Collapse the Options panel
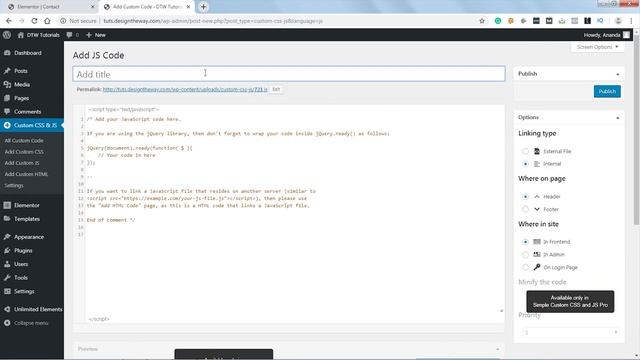 click(x=618, y=118)
